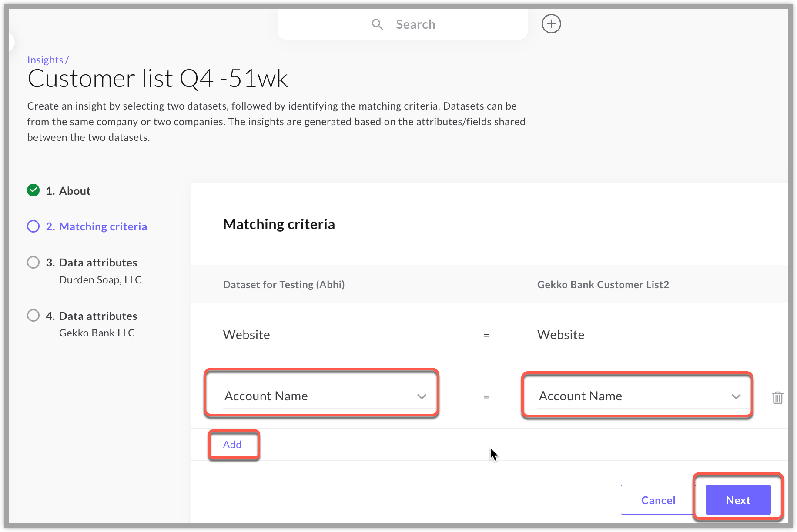Select the Matching criteria step label
Image resolution: width=797 pixels, height=532 pixels.
pyautogui.click(x=103, y=226)
